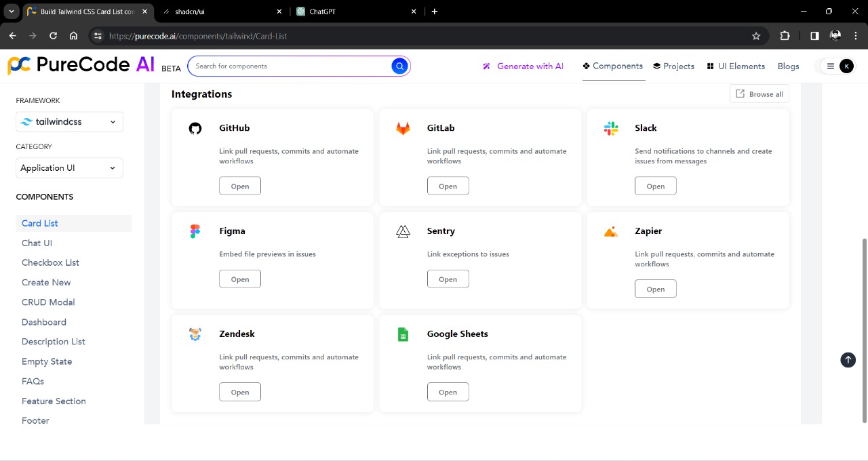Open a new browser tab
Image resolution: width=868 pixels, height=461 pixels.
tap(435, 12)
